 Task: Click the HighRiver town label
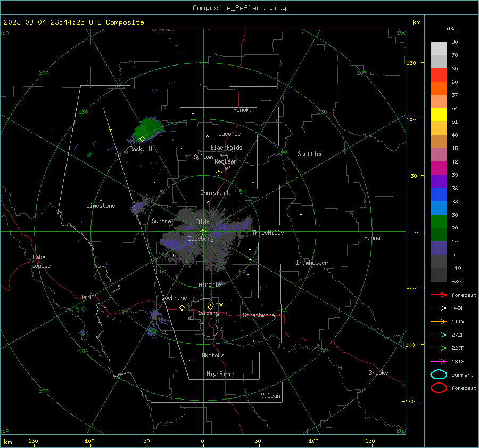tap(221, 374)
